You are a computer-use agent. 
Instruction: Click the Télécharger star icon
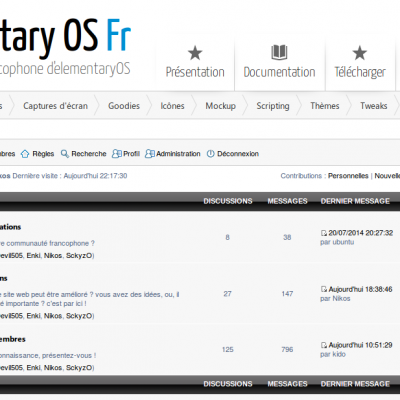pyautogui.click(x=360, y=53)
